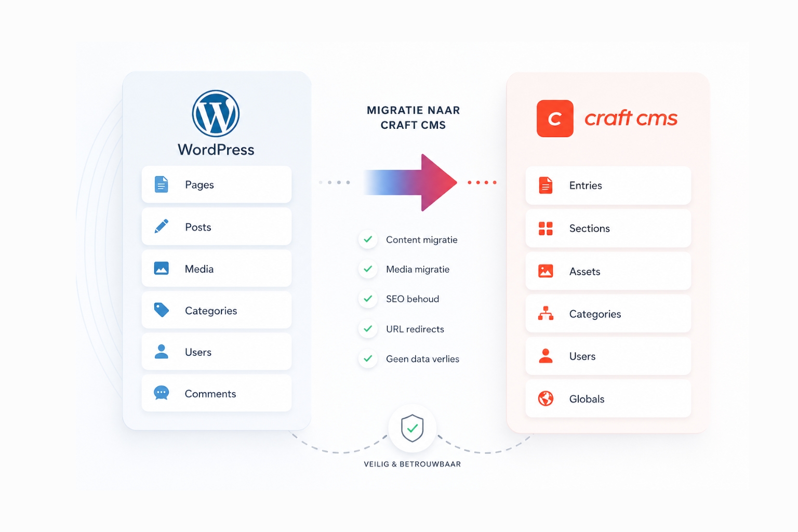Click the red Categories hierarchy icon
This screenshot has width=798, height=532.
(546, 313)
